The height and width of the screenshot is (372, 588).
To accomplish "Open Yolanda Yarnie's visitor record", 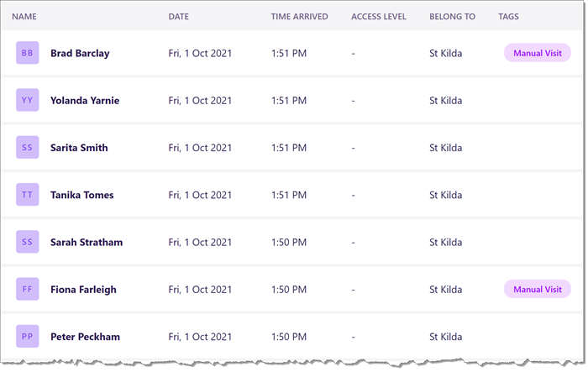I will [x=85, y=101].
